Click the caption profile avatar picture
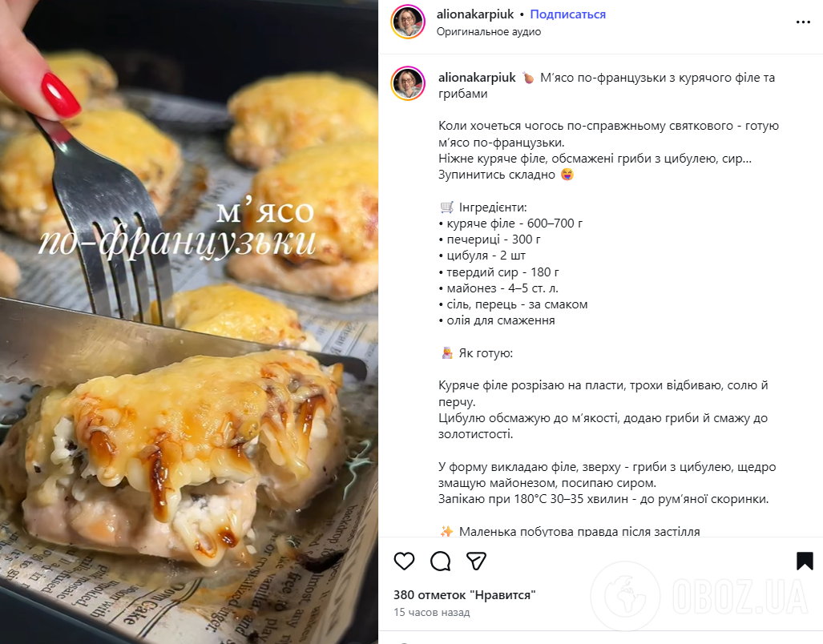 click(408, 83)
